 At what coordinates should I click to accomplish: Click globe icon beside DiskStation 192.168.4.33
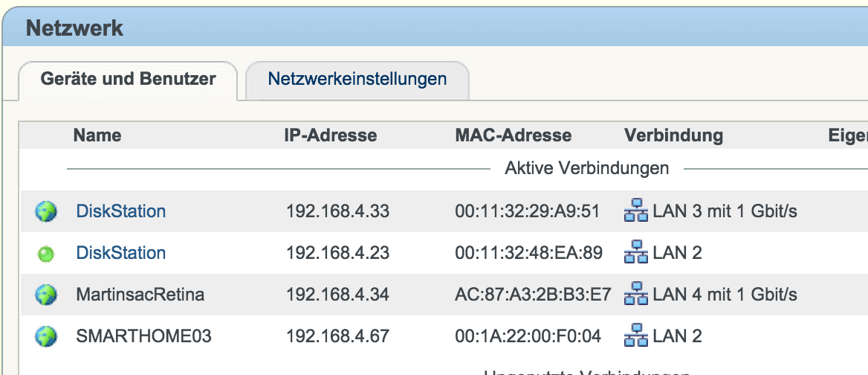(46, 211)
